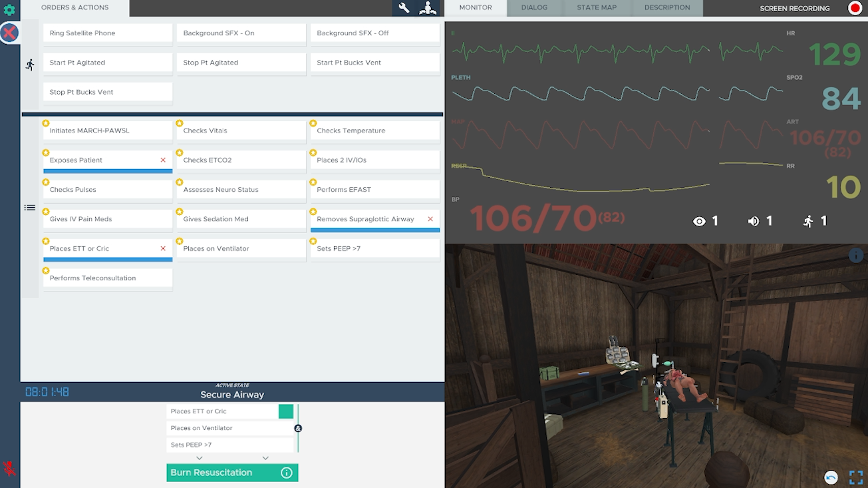Select the checklist icon in left sidebar

30,208
